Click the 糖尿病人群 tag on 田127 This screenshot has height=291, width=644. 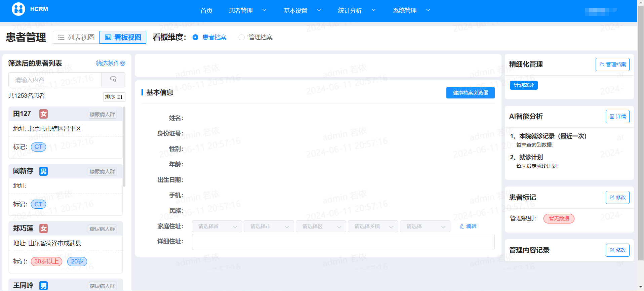click(x=102, y=114)
